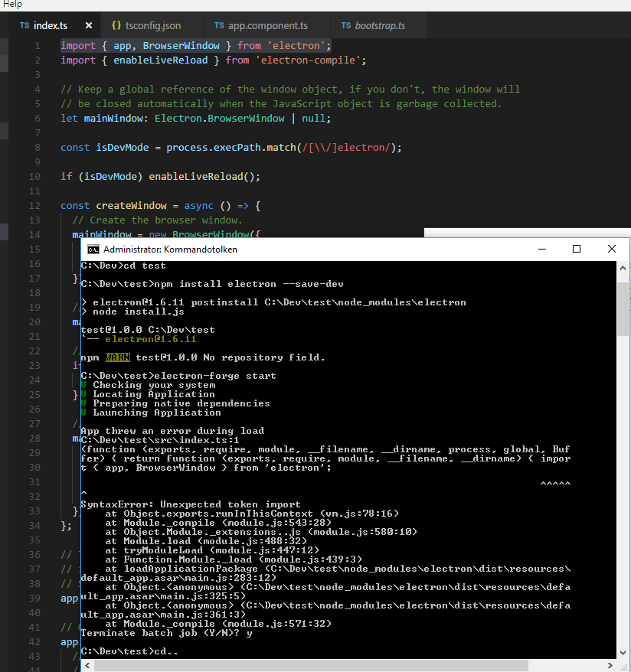Close the index.ts tab

pyautogui.click(x=89, y=26)
